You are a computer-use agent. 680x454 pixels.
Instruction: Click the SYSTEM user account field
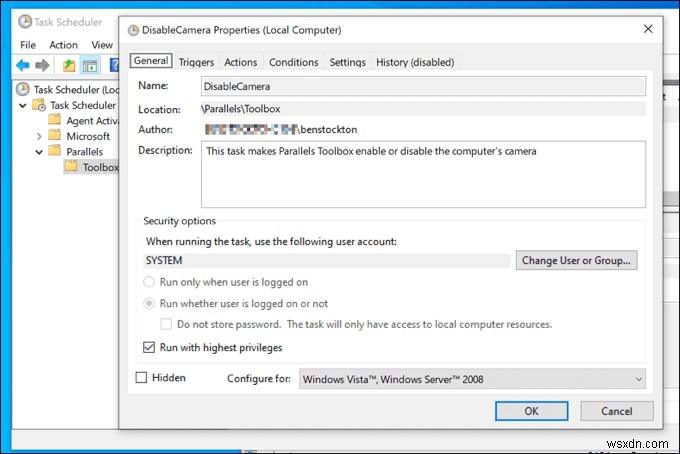click(327, 261)
